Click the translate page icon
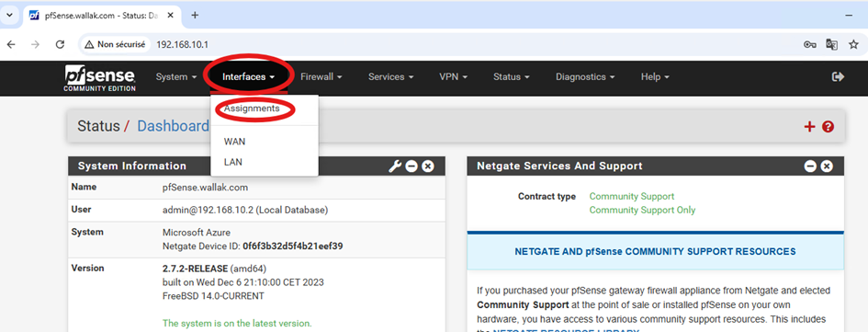This screenshot has height=332, width=868. pyautogui.click(x=831, y=44)
